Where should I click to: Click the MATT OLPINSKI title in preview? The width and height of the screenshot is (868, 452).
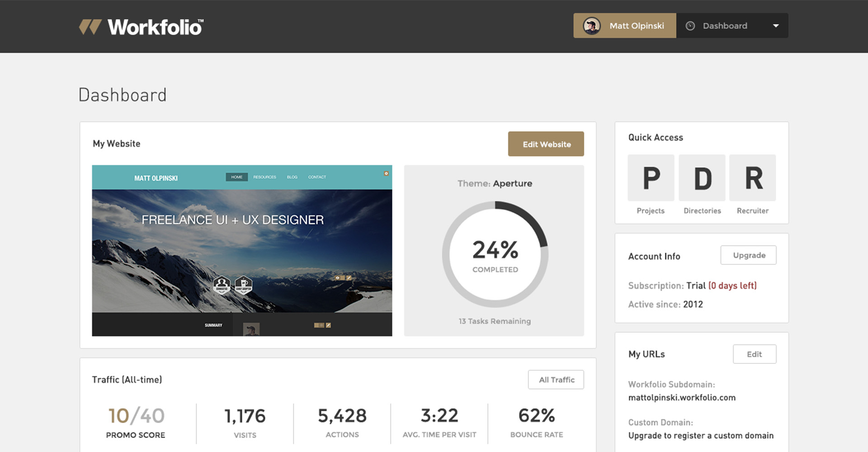[156, 178]
